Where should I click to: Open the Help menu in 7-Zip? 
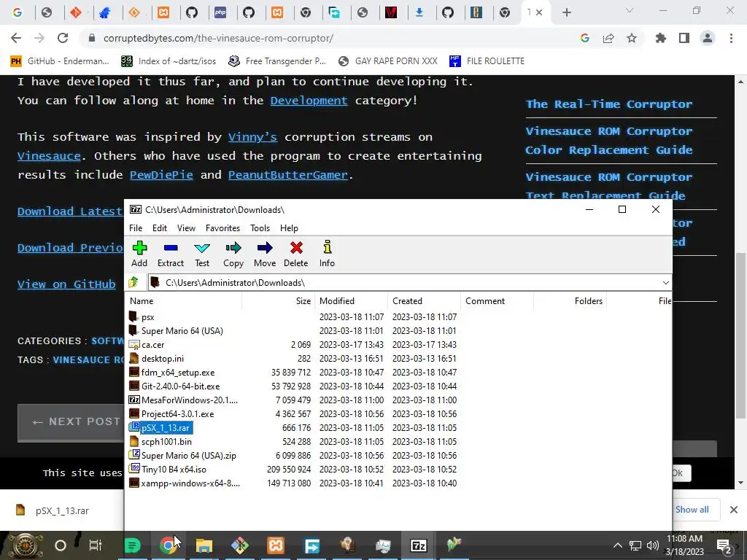pos(289,228)
